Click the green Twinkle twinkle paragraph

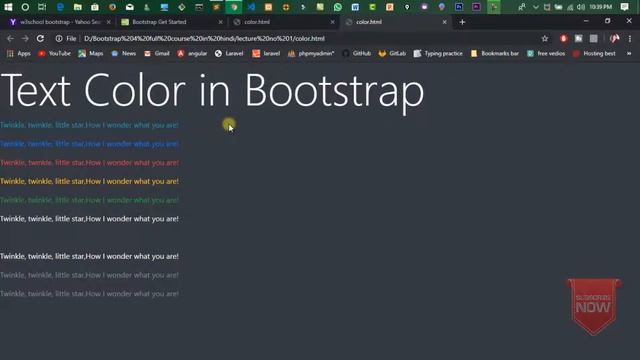pos(89,200)
